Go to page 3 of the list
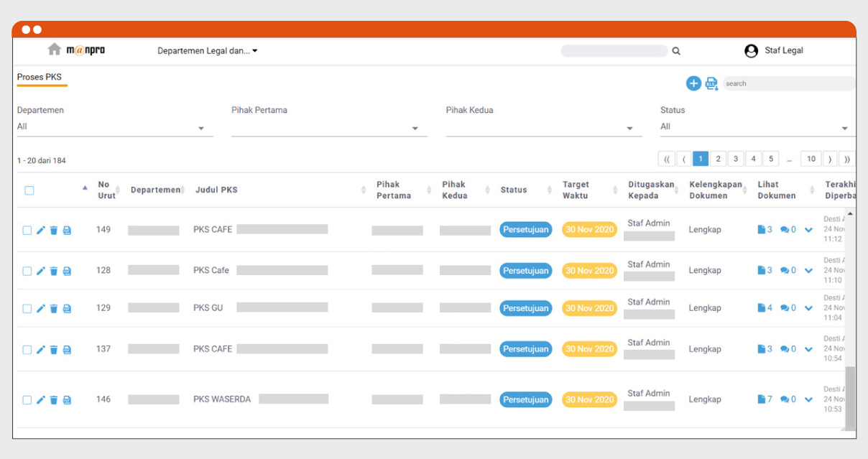Image resolution: width=868 pixels, height=459 pixels. (x=736, y=159)
